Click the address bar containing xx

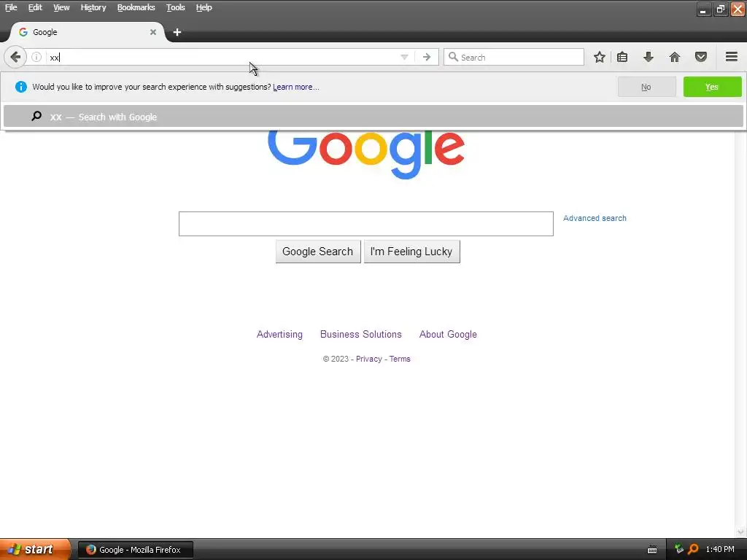point(223,57)
